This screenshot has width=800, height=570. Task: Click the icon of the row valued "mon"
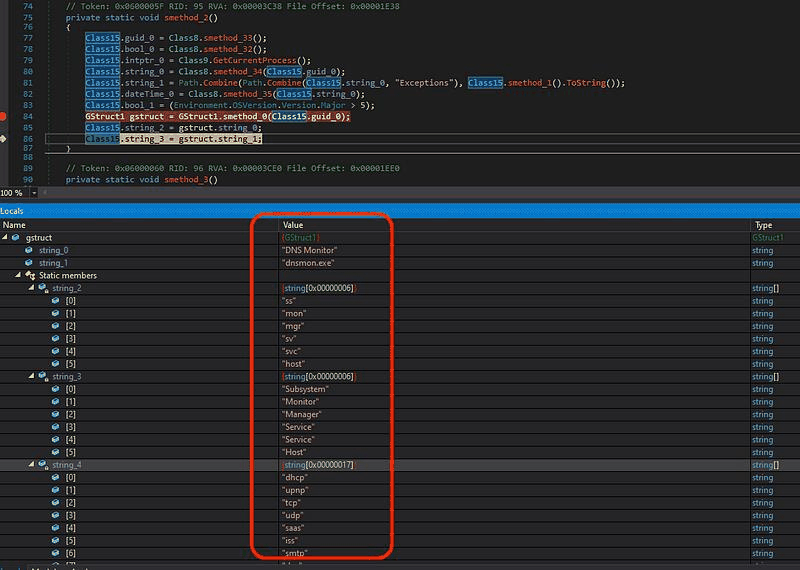[56, 313]
